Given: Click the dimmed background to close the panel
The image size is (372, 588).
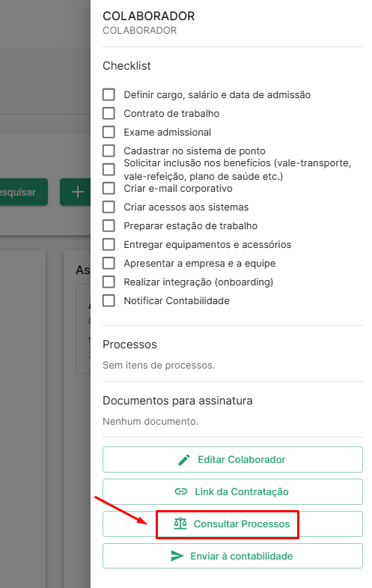Looking at the screenshot, I should point(45,56).
